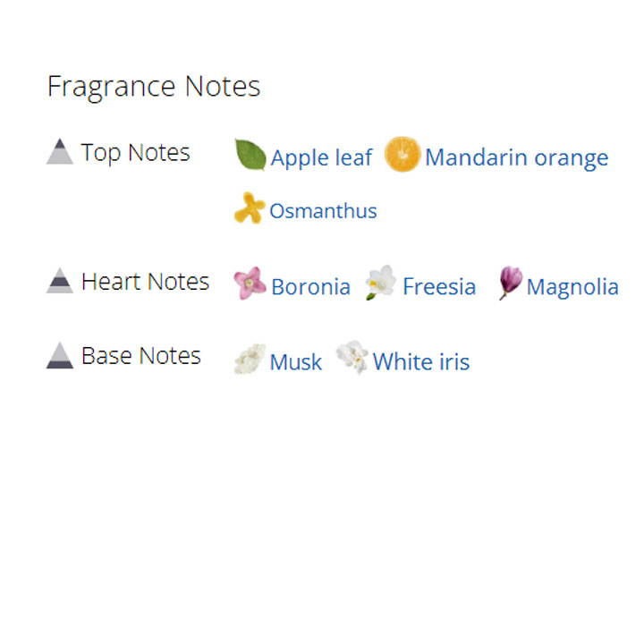Select the Freesia link
The image size is (644, 644).
438,287
